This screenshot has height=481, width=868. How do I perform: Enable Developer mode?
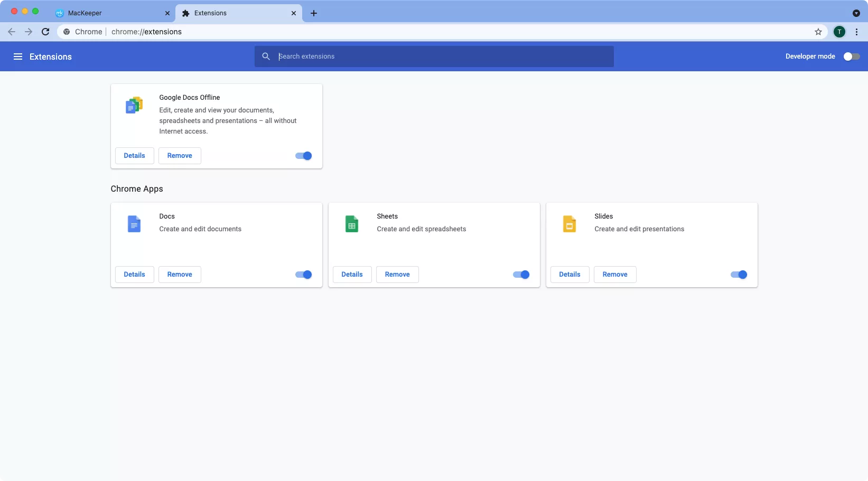(x=851, y=56)
